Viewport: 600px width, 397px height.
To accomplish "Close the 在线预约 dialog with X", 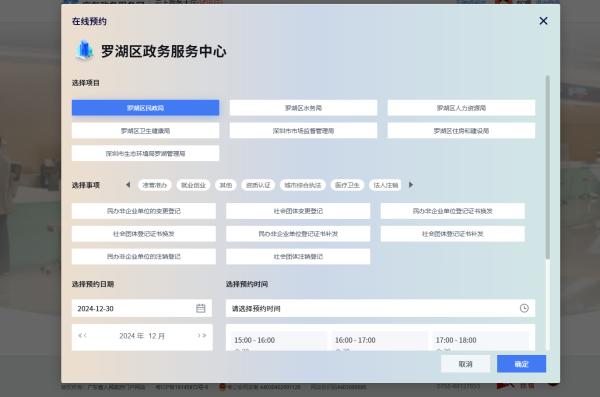I will (x=543, y=21).
